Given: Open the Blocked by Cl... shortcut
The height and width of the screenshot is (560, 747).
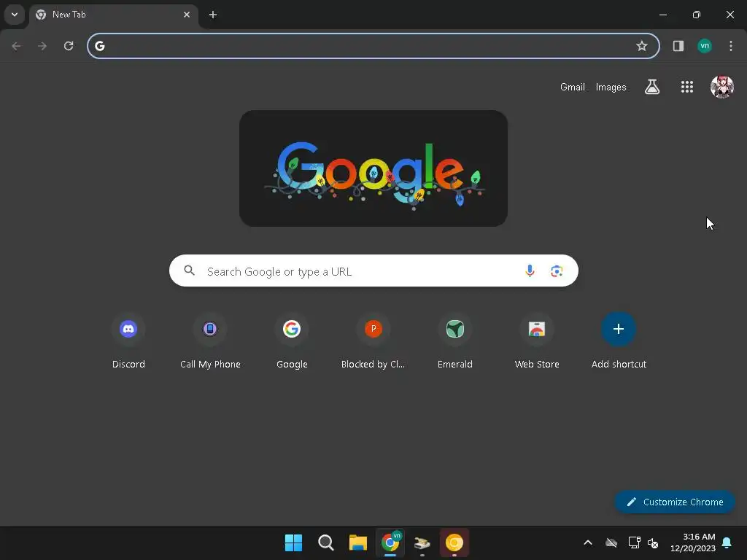Looking at the screenshot, I should 373,341.
